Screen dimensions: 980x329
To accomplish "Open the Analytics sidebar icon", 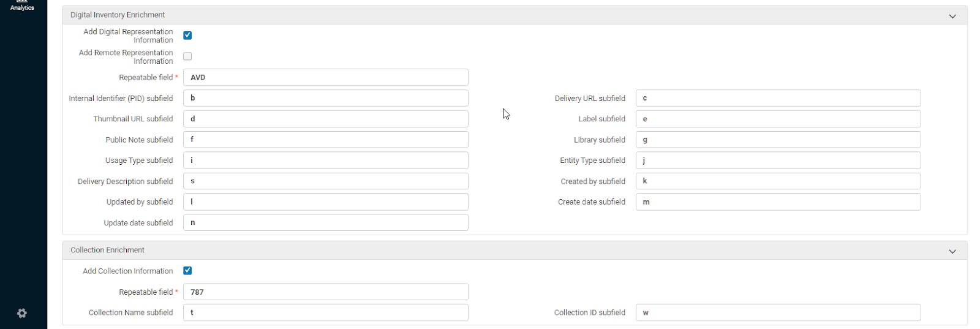I will (22, 6).
